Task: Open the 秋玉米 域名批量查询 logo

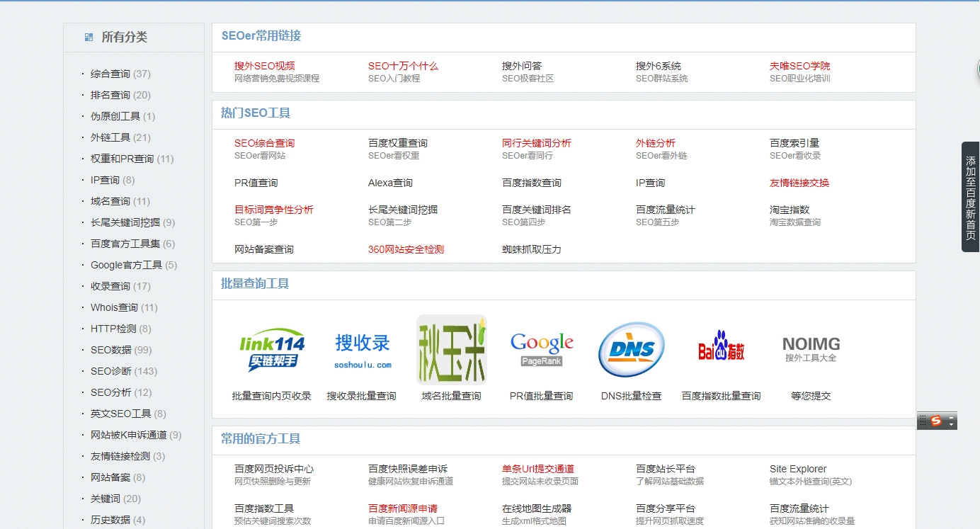Action: [x=452, y=350]
